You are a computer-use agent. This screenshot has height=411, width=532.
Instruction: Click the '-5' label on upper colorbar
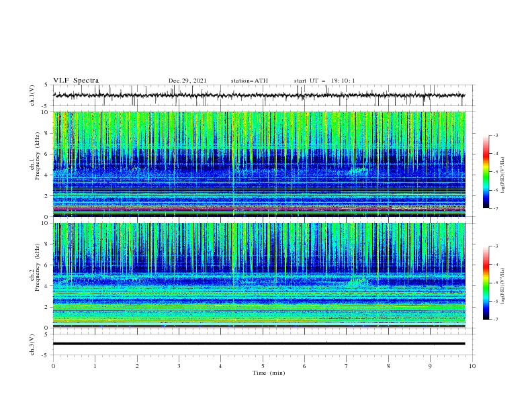(495, 172)
